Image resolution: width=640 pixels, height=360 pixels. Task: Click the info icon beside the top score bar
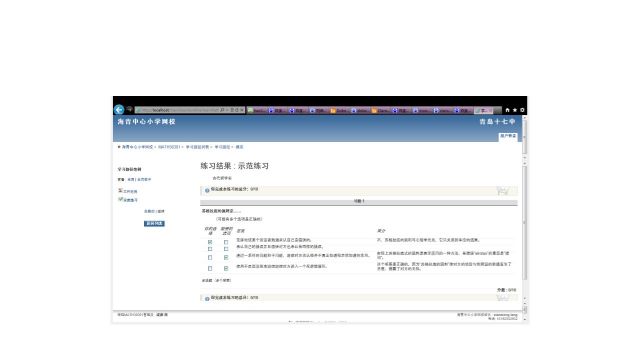coord(207,190)
